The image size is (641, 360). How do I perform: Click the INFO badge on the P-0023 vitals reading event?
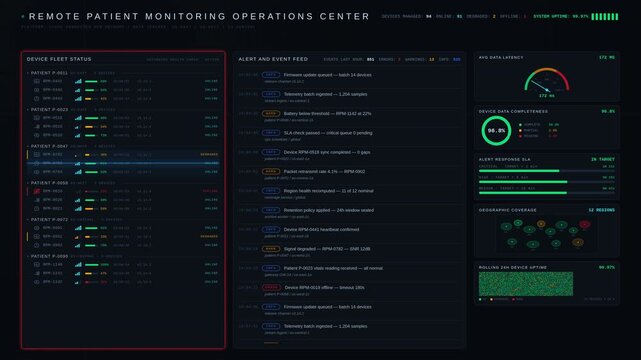tap(271, 268)
